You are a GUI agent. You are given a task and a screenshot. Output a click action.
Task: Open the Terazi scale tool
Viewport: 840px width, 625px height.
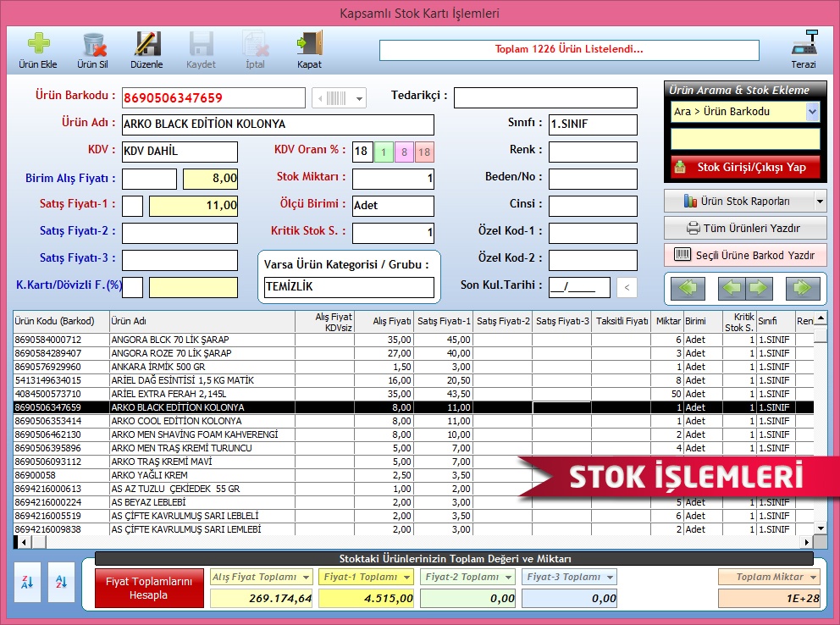(804, 43)
